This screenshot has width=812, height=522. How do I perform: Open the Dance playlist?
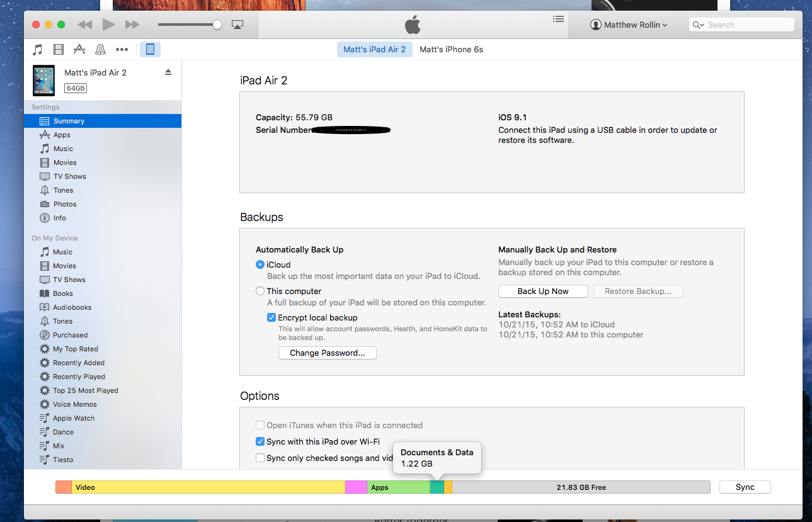click(x=103, y=432)
